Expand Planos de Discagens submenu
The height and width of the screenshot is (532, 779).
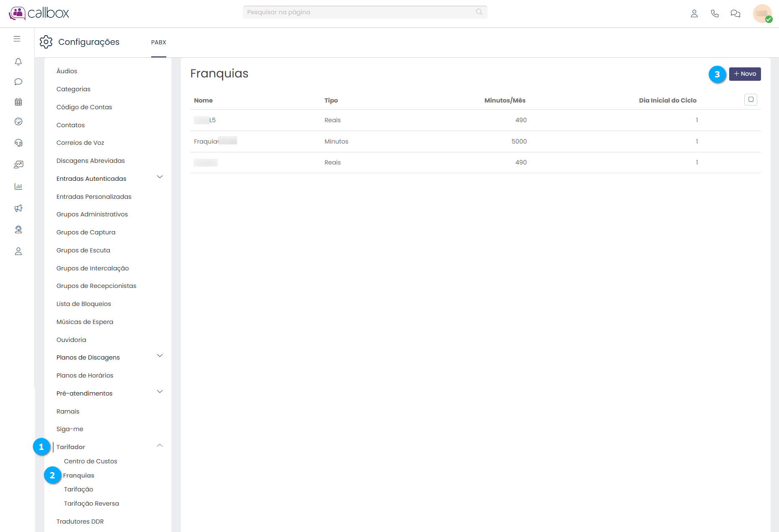click(160, 356)
